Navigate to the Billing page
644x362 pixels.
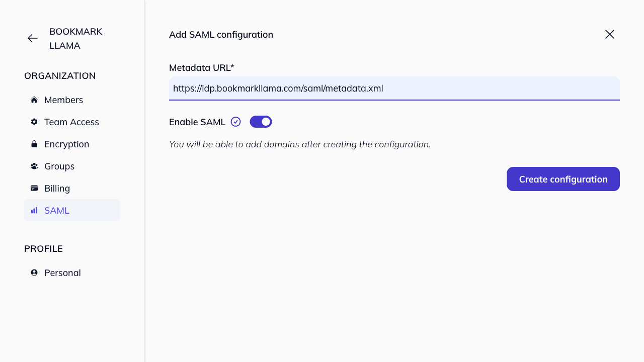(x=58, y=188)
